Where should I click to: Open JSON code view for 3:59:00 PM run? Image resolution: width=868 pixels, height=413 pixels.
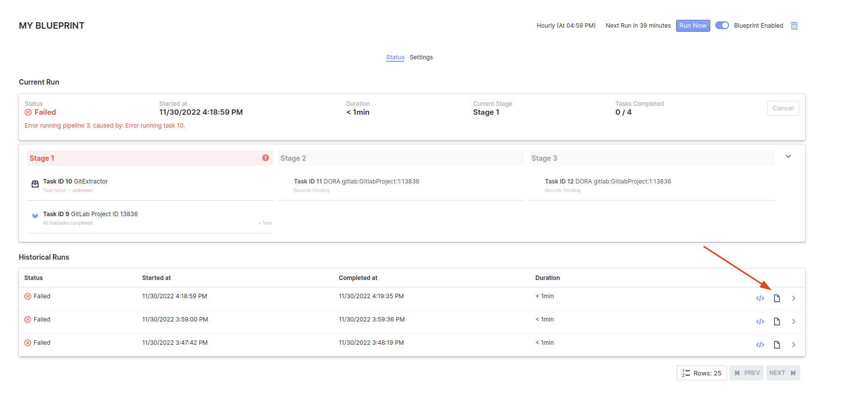(x=760, y=321)
